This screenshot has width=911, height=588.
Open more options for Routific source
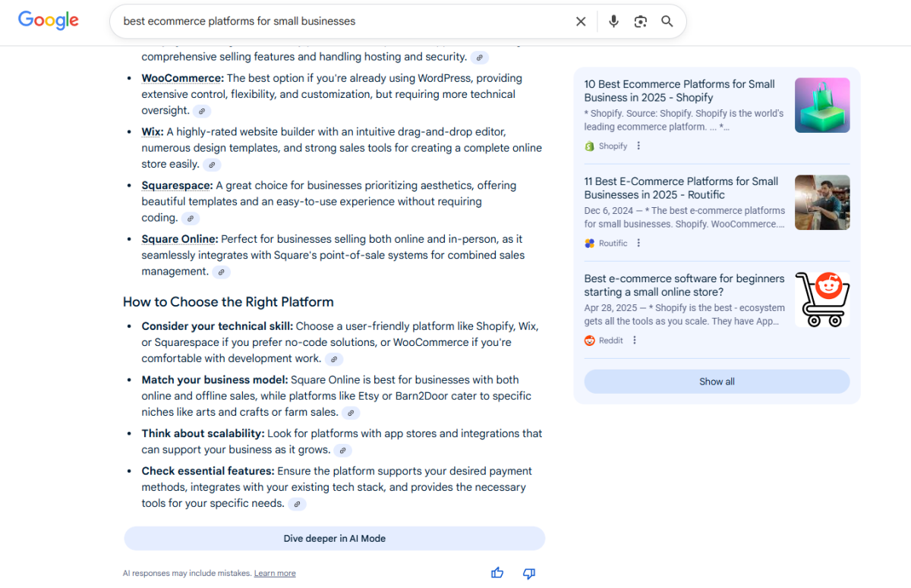tap(638, 243)
